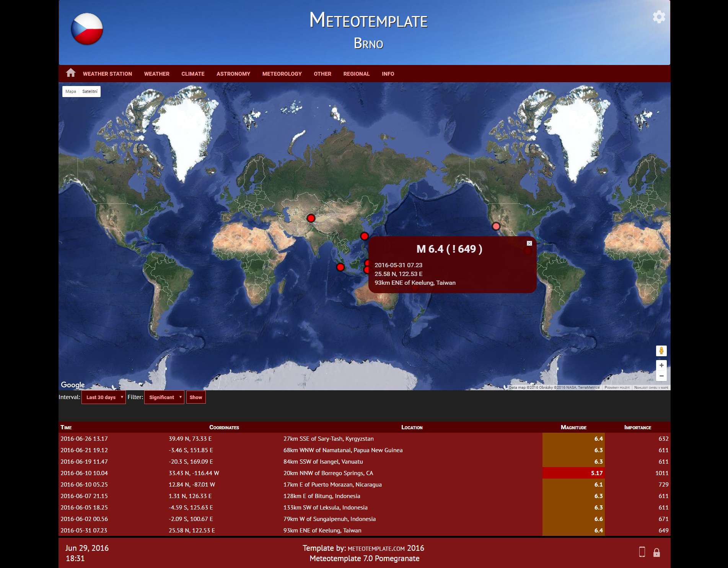This screenshot has height=568, width=728.
Task: Zoom in using the map plus icon
Action: (661, 365)
